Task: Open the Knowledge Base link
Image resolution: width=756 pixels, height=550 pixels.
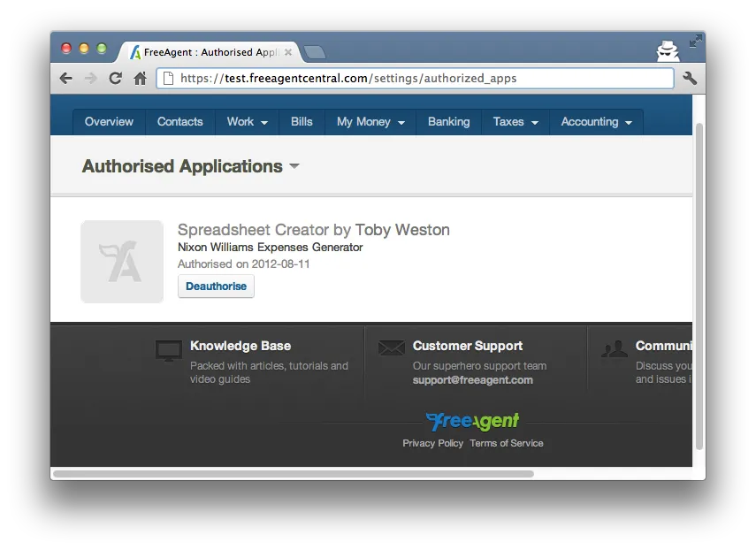Action: 241,346
